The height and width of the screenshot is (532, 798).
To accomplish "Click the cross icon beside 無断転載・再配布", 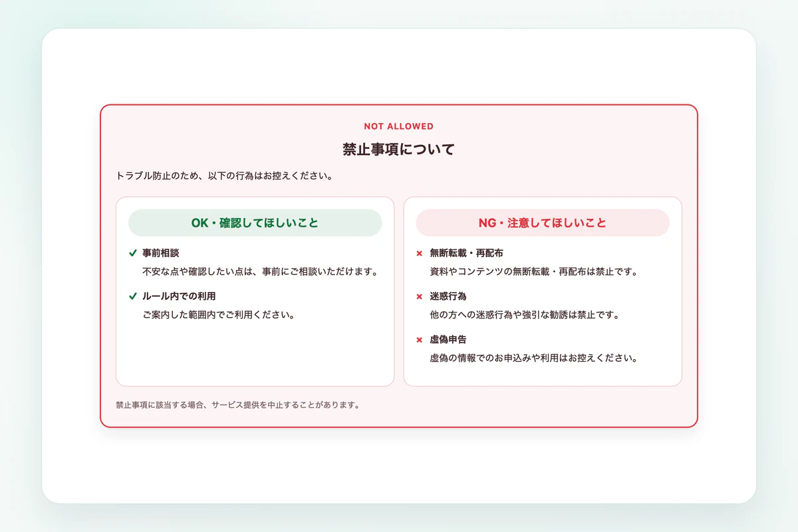I will click(420, 253).
